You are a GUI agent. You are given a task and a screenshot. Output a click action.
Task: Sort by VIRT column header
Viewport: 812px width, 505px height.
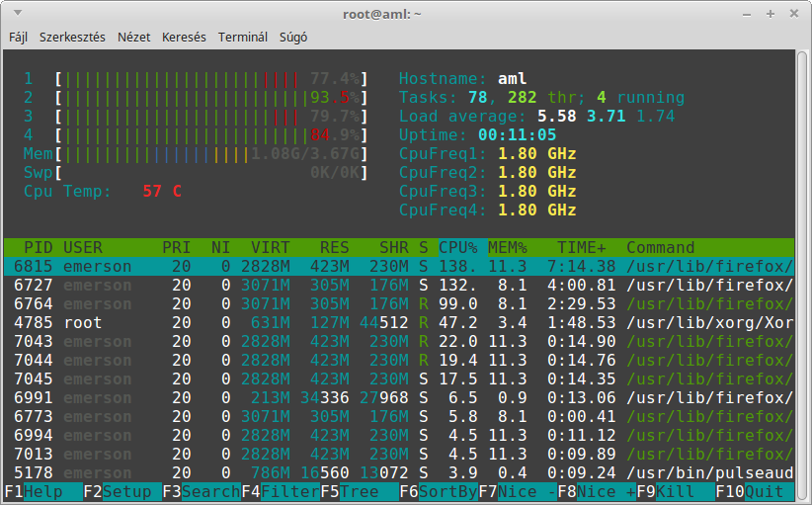coord(271,248)
